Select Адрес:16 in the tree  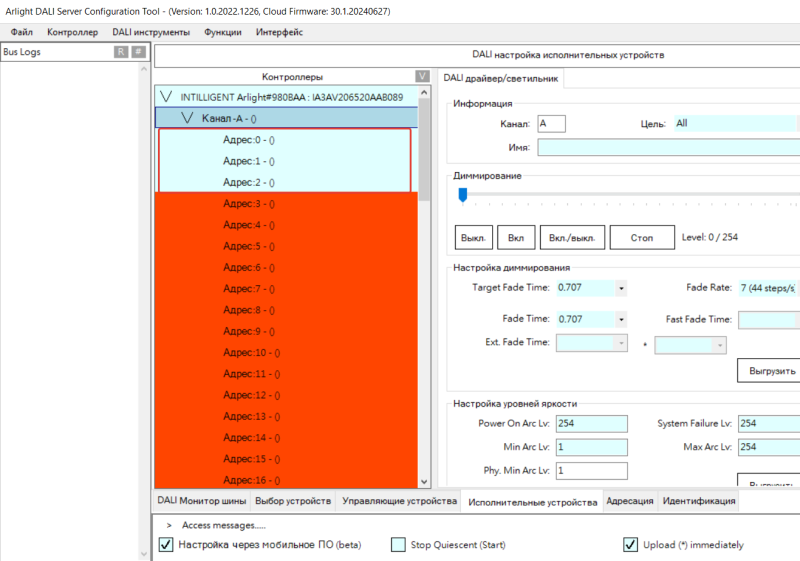pos(252,480)
